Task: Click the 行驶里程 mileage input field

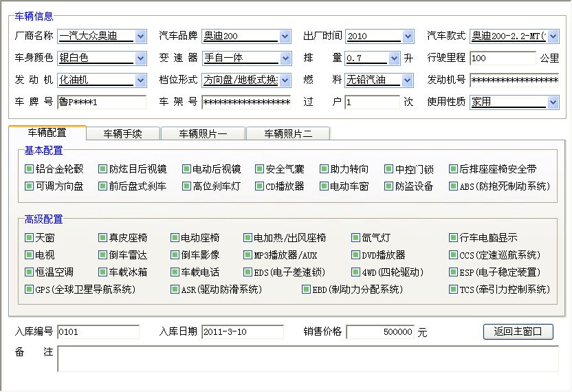Action: [503, 58]
